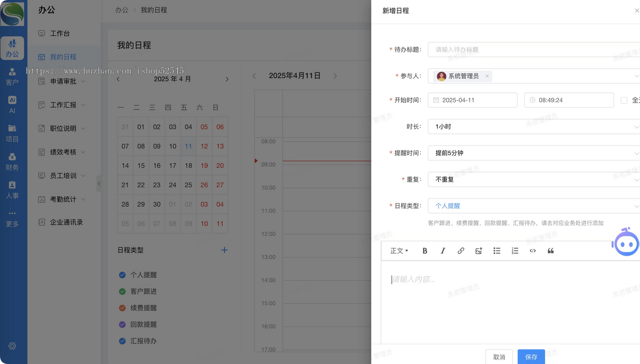Open the 项目 sidebar section
640x364 pixels.
click(x=12, y=133)
